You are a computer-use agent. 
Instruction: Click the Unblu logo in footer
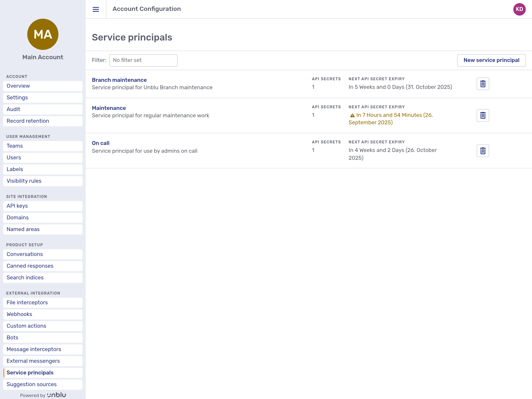[x=56, y=395]
